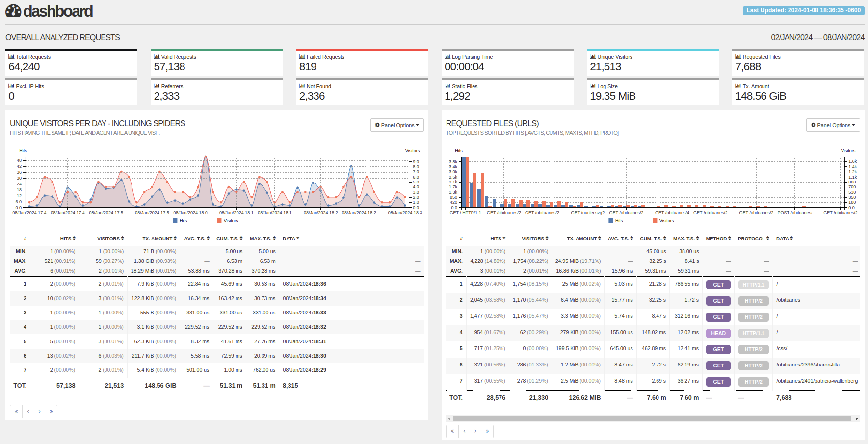Viewport: 868px width, 444px height.
Task: Click the Unique Visitors chart icon
Action: pos(593,57)
